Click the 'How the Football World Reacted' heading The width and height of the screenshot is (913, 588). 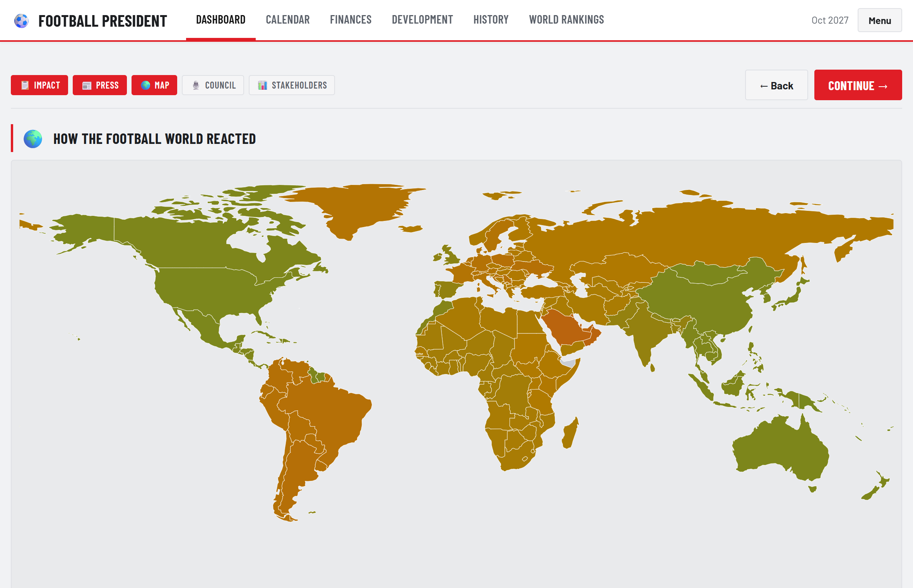[155, 138]
